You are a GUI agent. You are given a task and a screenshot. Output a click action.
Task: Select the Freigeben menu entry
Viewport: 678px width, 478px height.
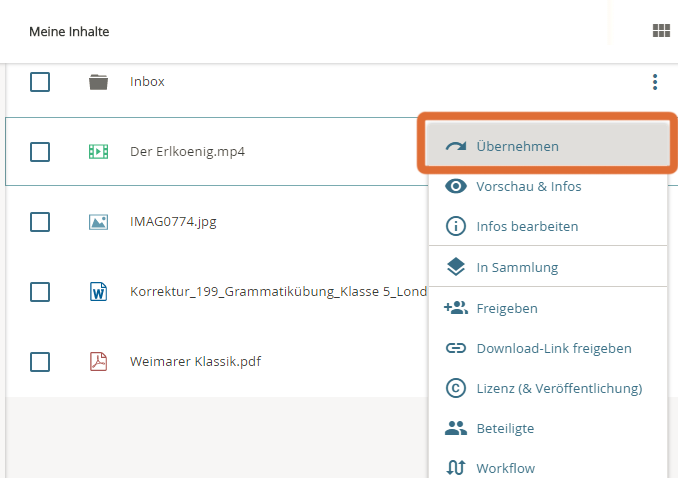click(506, 308)
